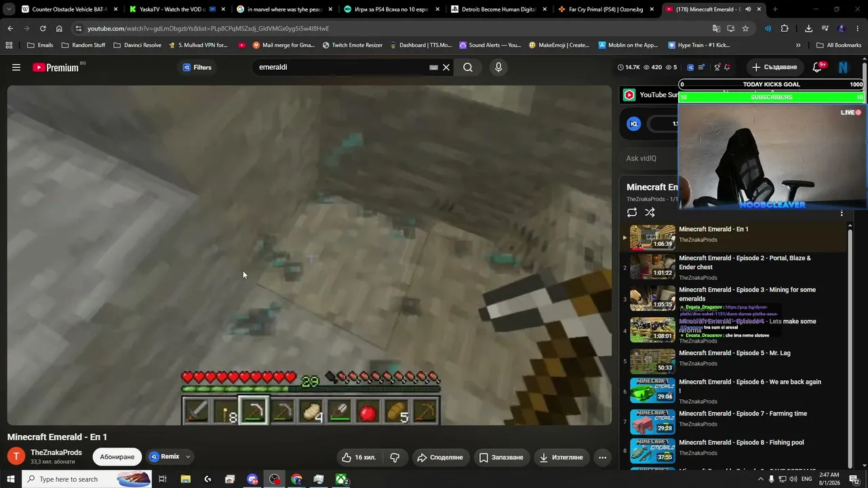868x488 pixels.
Task: Open Episode 5 - Mr. Lag video
Action: pos(734,353)
